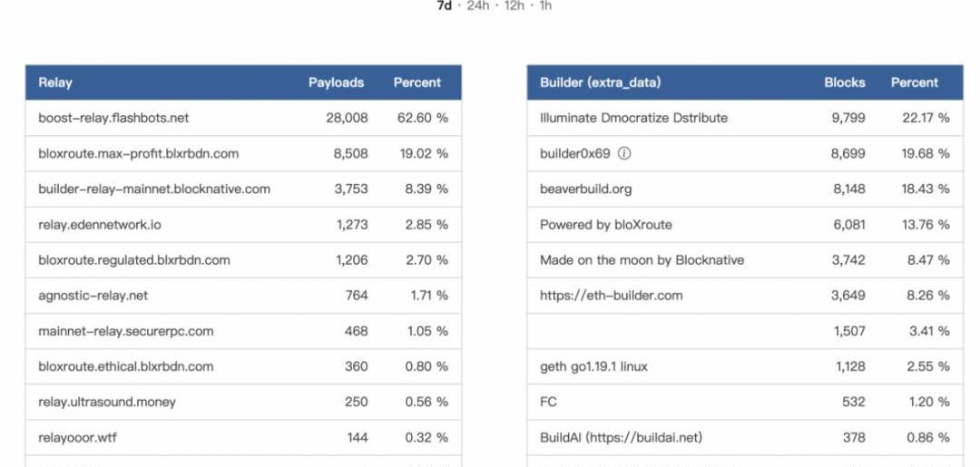Click the info icon next to builder0x69
This screenshot has width=980, height=467.
click(623, 153)
